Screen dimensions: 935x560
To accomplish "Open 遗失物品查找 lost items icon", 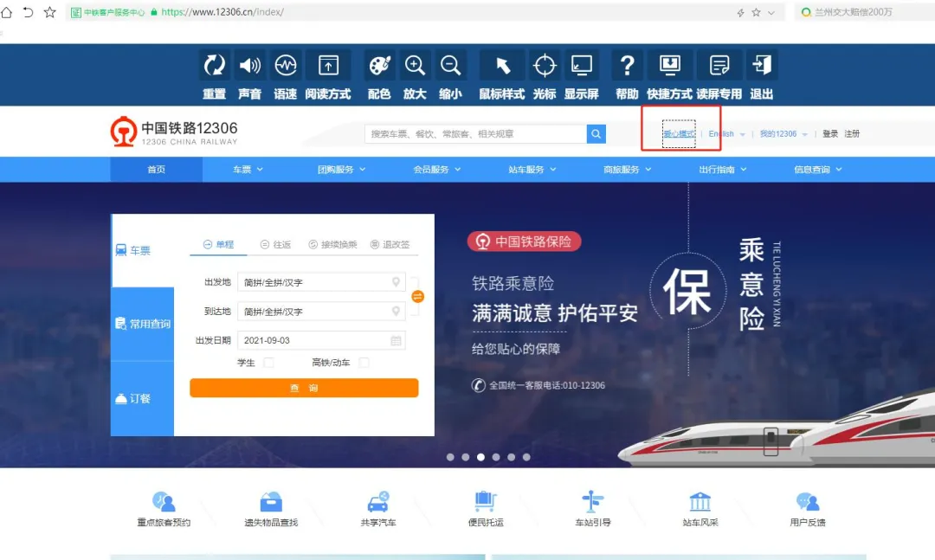I will (x=271, y=501).
